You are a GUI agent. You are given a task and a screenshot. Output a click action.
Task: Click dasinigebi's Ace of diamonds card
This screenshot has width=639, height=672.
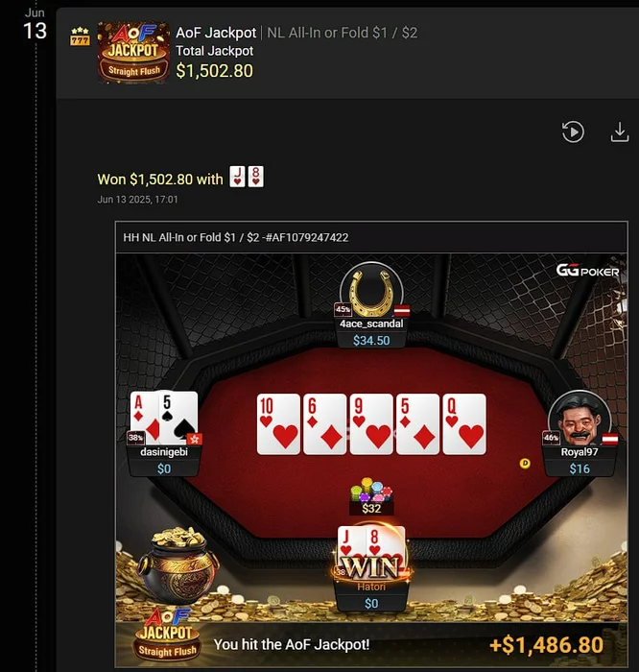point(144,418)
